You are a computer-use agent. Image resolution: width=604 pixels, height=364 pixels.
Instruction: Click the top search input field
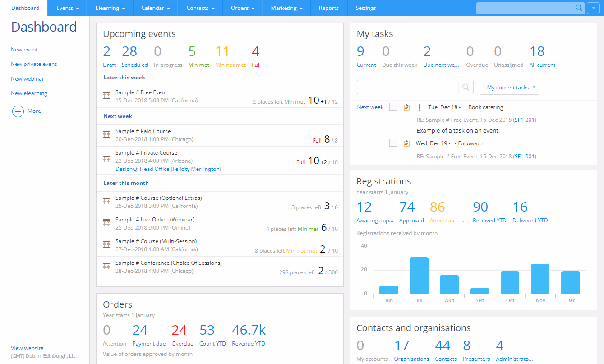(x=526, y=8)
